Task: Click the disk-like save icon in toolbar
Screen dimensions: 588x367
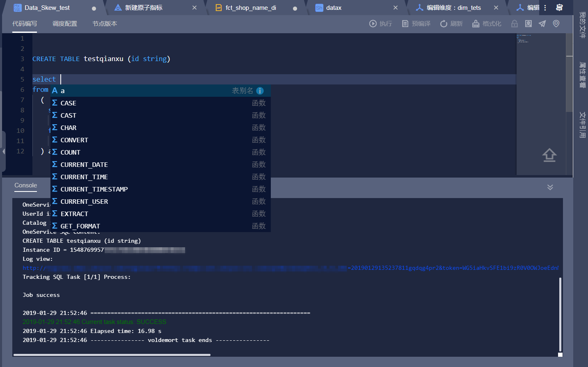Action: click(529, 24)
